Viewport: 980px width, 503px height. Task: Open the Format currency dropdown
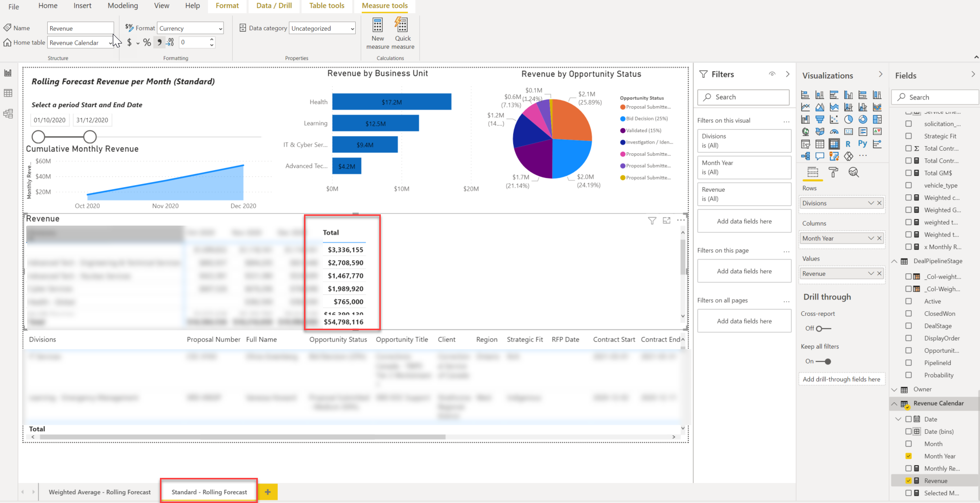[x=191, y=28]
